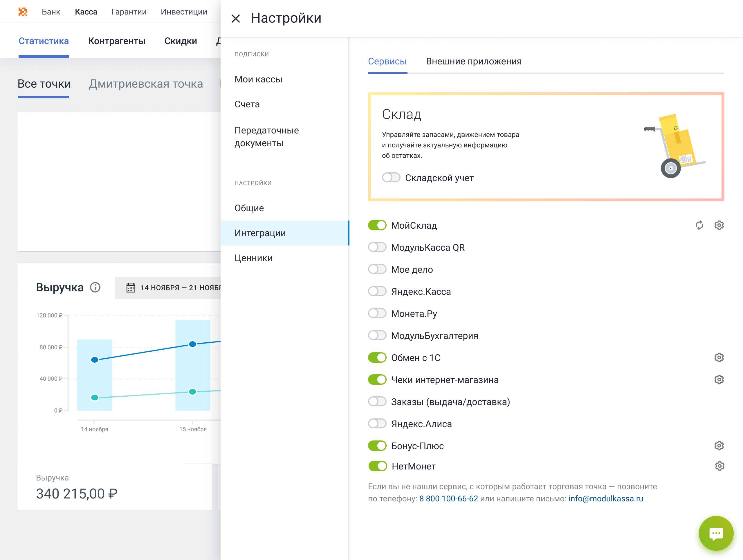Image resolution: width=743 pixels, height=560 pixels.
Task: Open the Инвестиции top menu item
Action: tap(184, 12)
